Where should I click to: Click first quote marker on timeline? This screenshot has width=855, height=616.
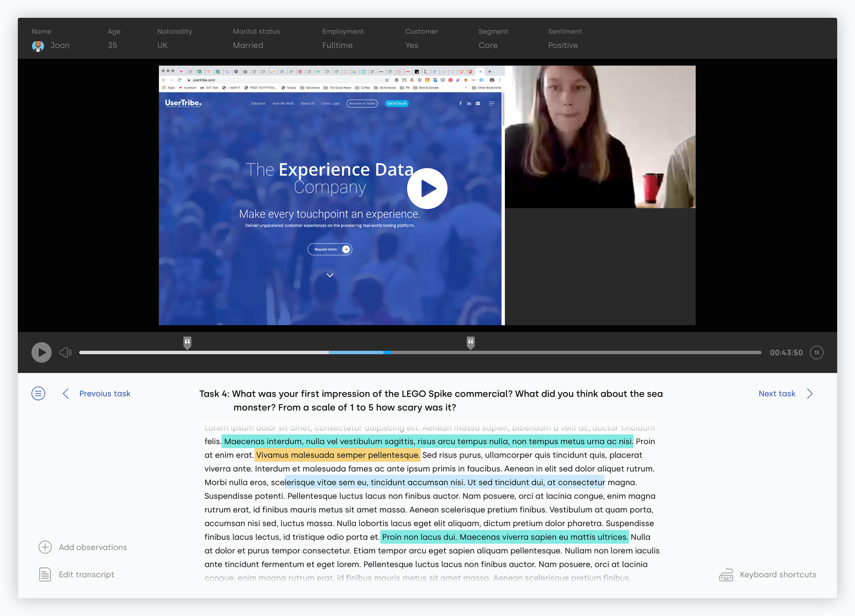click(x=187, y=342)
